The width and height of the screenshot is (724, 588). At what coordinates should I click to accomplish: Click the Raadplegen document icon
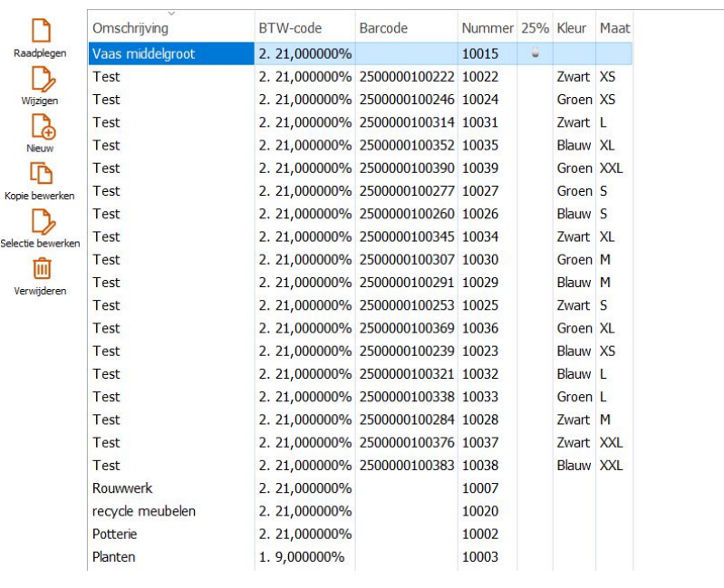coord(41,31)
